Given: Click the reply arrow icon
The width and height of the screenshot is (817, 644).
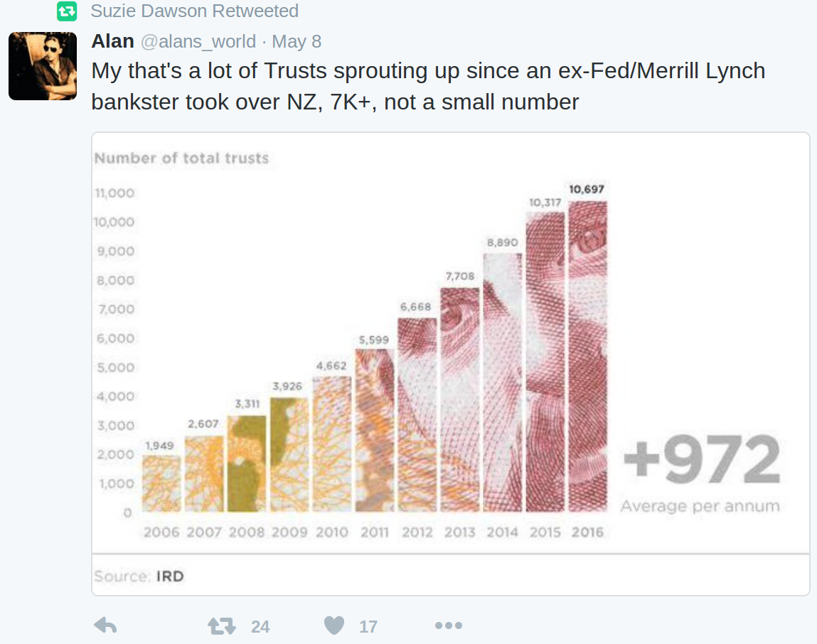Looking at the screenshot, I should 105,626.
